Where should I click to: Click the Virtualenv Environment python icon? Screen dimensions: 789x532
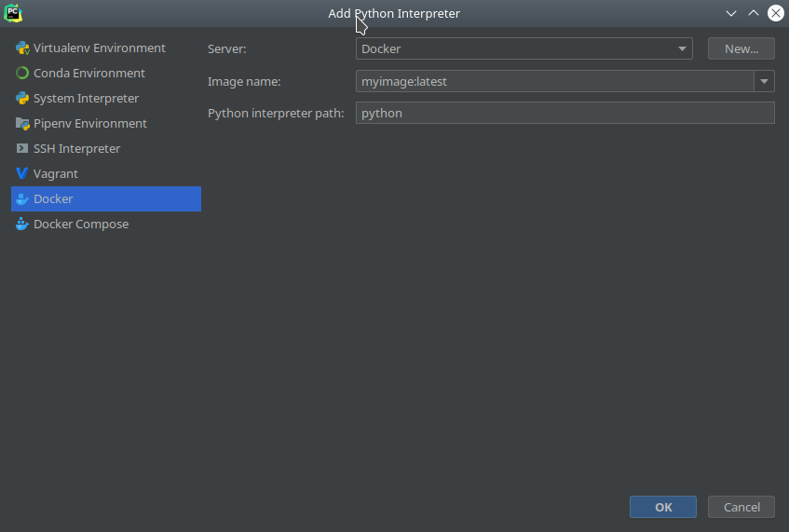coord(22,48)
